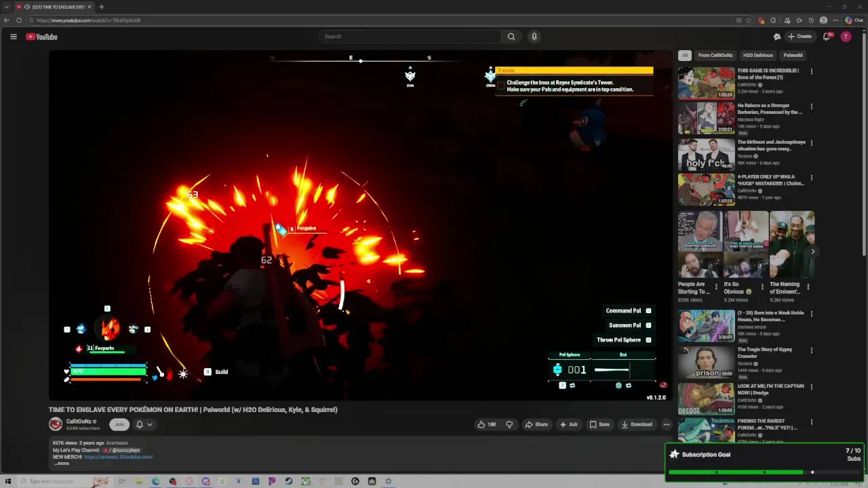Download the video
This screenshot has height=488, width=868.
point(637,424)
